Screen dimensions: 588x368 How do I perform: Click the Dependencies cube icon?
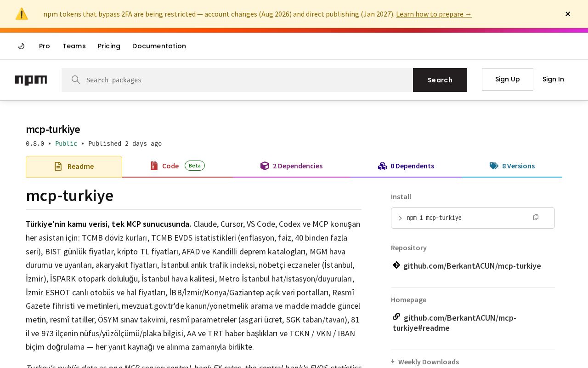click(x=265, y=166)
